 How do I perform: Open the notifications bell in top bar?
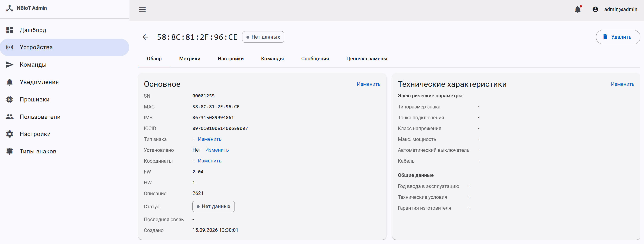[x=577, y=9]
